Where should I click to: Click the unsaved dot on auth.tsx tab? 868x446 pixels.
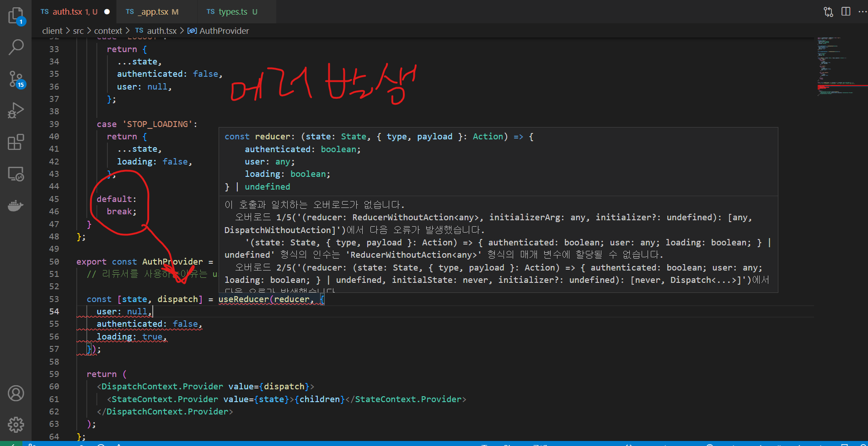point(107,12)
